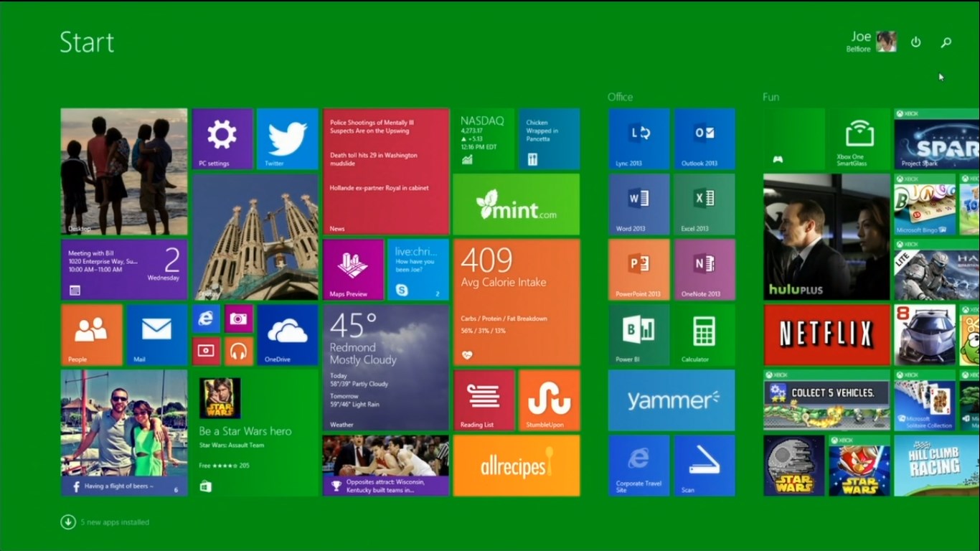Open the Star Wars Death Star tile

tap(793, 466)
